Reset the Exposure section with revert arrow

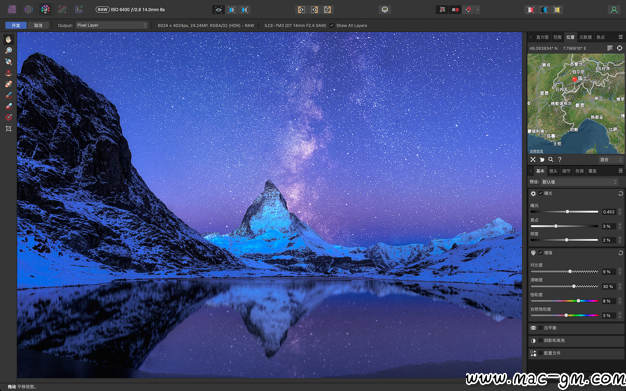click(x=620, y=193)
